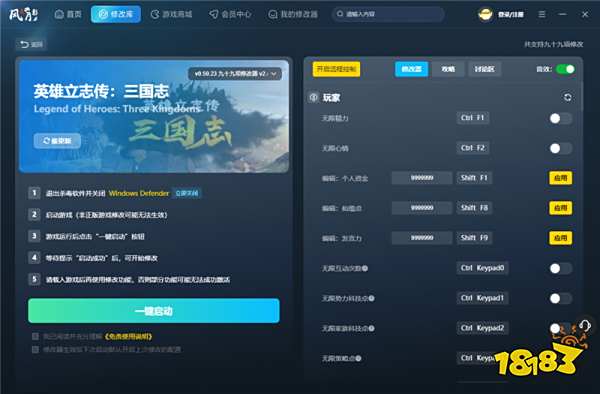
Task: Click the blue 立即关闭 link in step 1
Action: (x=187, y=193)
